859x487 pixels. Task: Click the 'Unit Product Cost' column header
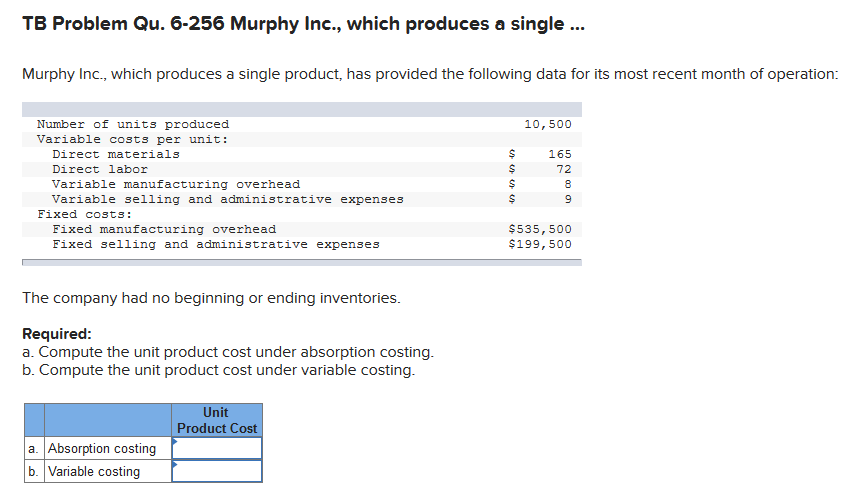coord(217,420)
